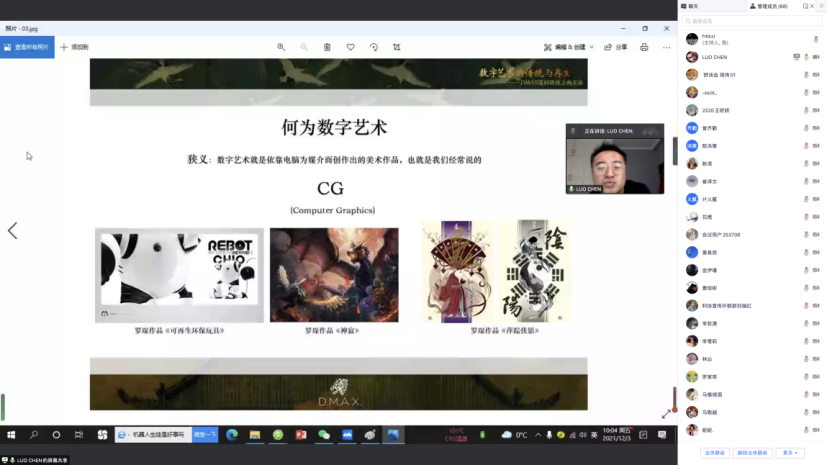Click the print icon in Photos toolbar
Image resolution: width=828 pixels, height=466 pixels.
644,47
